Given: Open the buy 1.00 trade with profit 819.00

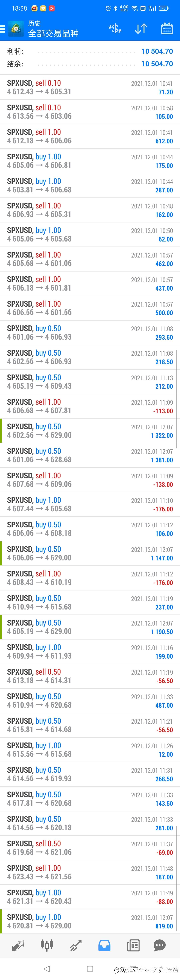Looking at the screenshot, I should point(90,921).
